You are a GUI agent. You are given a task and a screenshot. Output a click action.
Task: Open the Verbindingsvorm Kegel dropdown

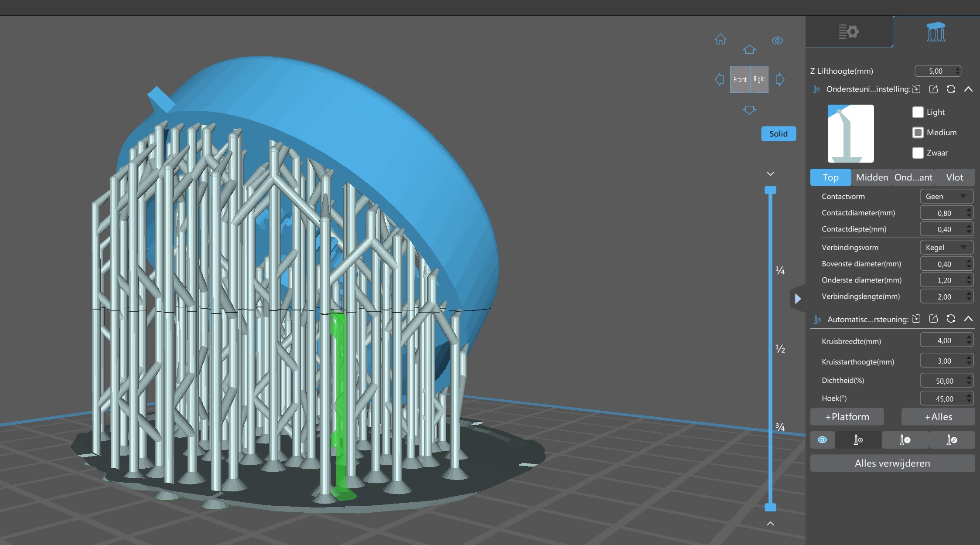pos(946,248)
